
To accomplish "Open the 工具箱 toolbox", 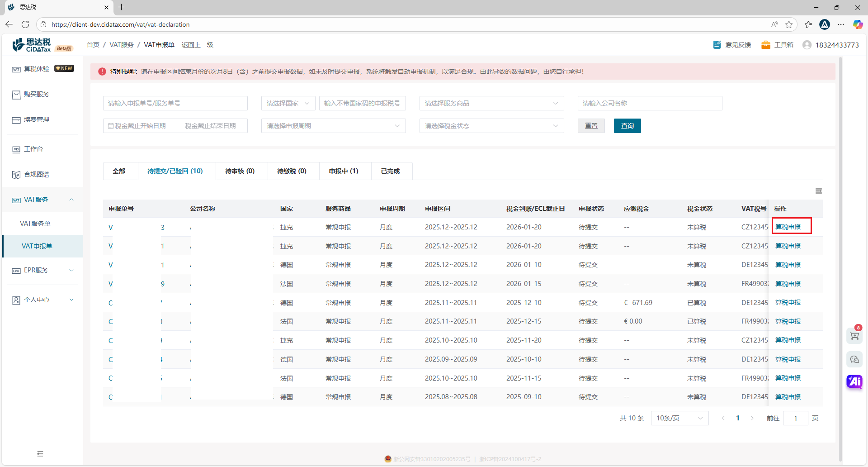I will click(778, 45).
